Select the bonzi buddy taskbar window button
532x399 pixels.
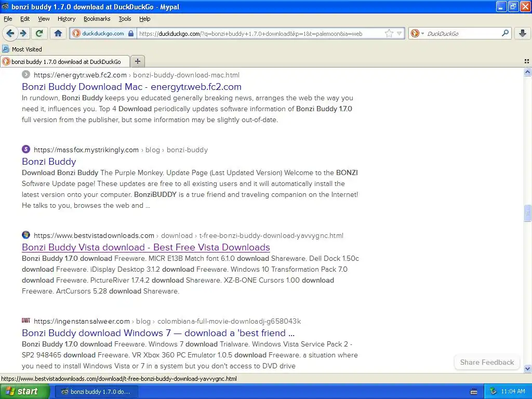[96, 392]
